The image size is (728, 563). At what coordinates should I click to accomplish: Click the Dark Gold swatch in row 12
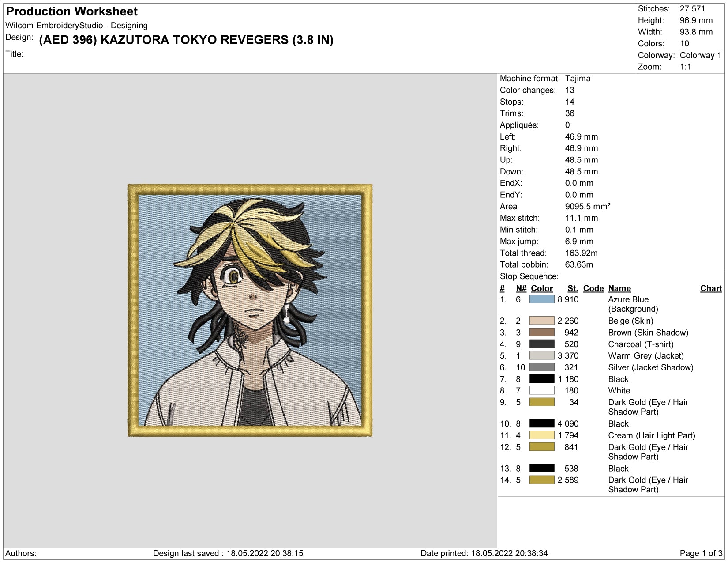(542, 447)
